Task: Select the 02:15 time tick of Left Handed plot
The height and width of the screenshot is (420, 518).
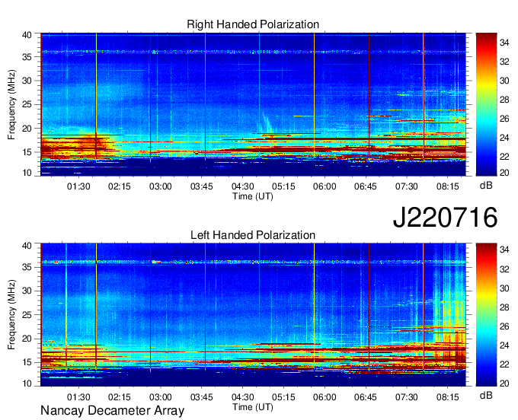Action: [x=120, y=397]
